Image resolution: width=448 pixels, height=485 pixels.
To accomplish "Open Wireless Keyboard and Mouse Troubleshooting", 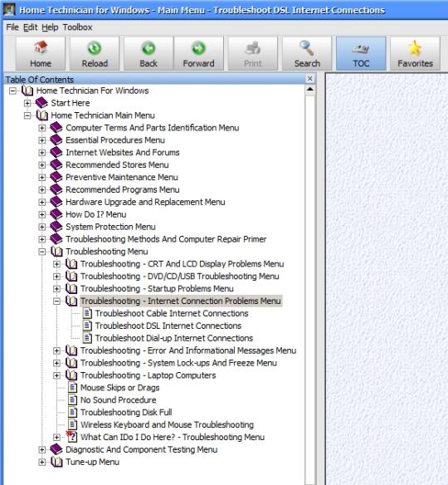I will (167, 424).
